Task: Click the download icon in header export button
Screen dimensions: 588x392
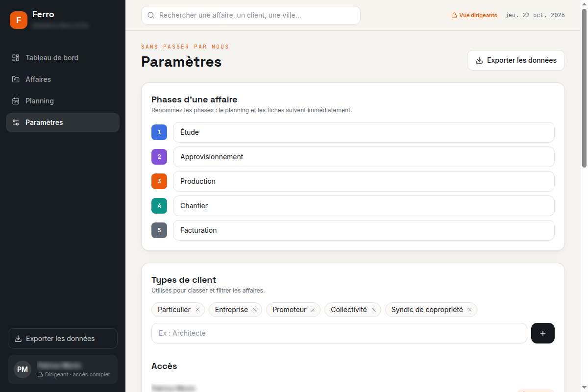Action: click(x=479, y=60)
